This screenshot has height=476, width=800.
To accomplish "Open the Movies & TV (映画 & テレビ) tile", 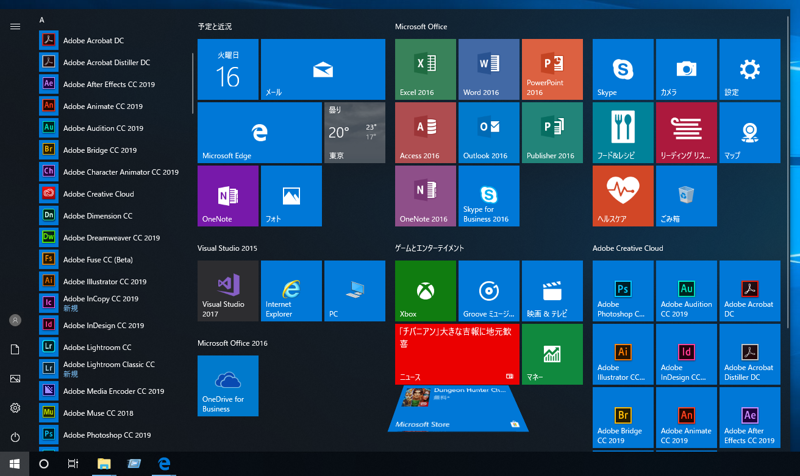I will pos(552,291).
